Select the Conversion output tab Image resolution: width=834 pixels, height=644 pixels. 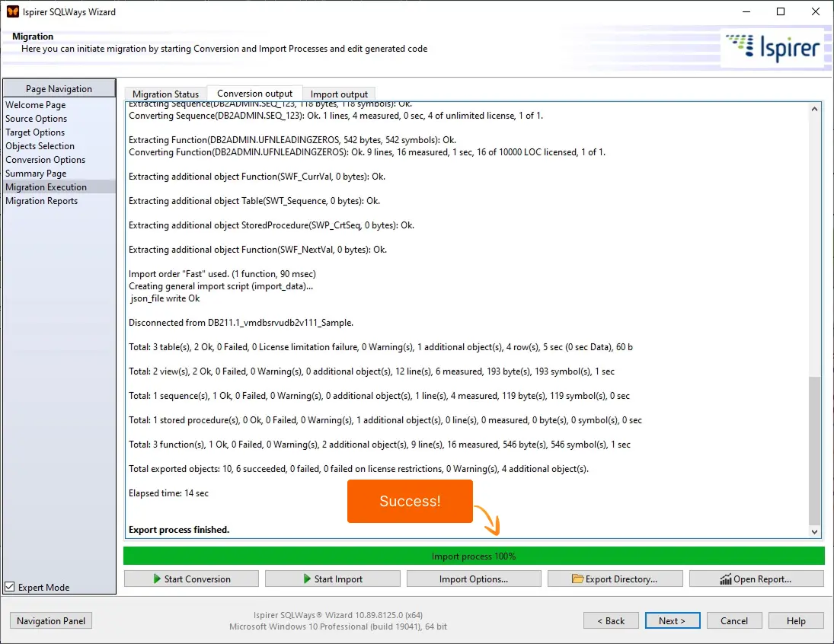[x=255, y=93]
